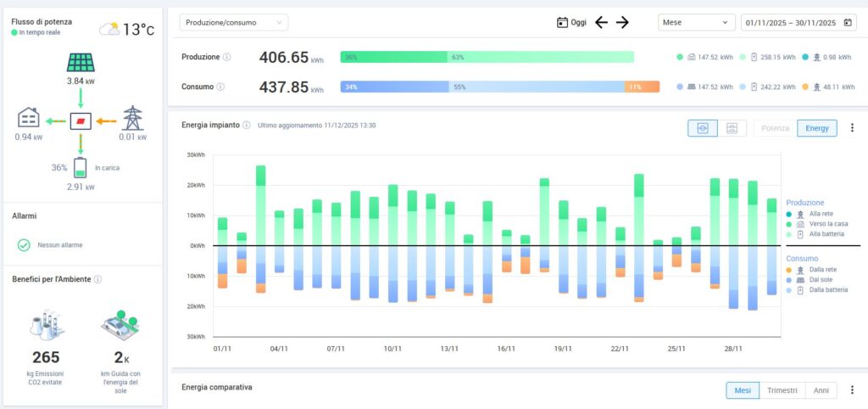Toggle Energy chart view
Viewport: 868px width, 409px height.
click(x=817, y=128)
